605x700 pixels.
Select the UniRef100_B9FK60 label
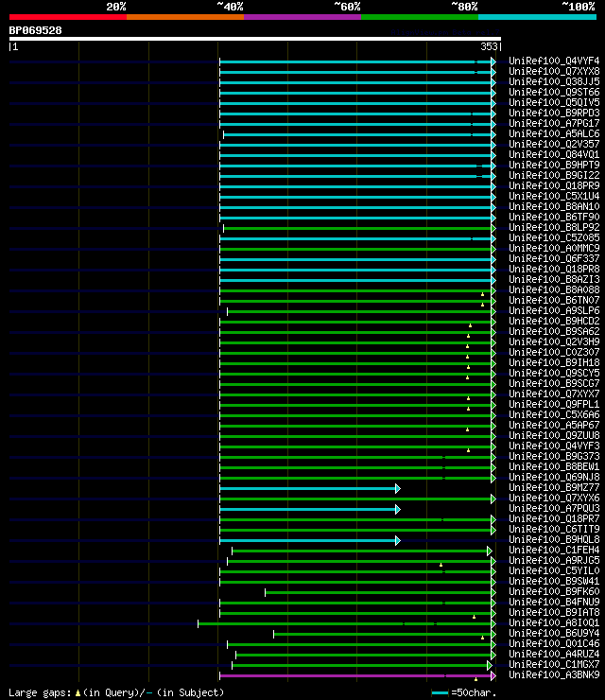click(554, 591)
